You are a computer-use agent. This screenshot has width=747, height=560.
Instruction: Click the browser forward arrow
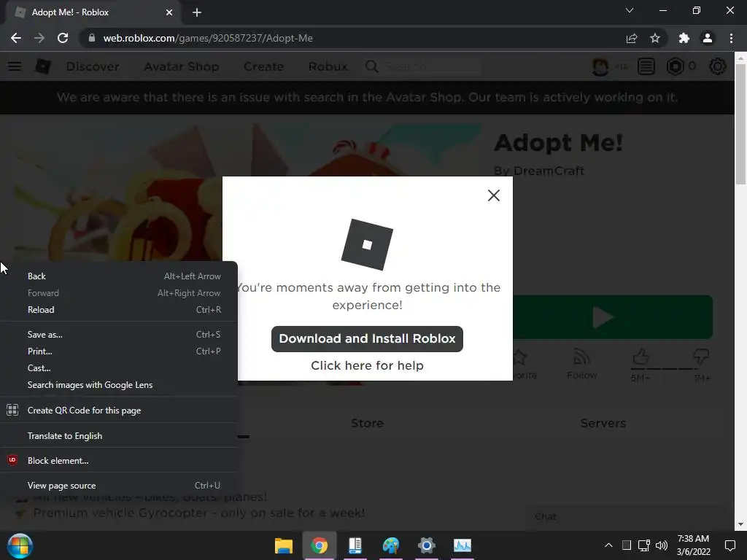[x=39, y=38]
